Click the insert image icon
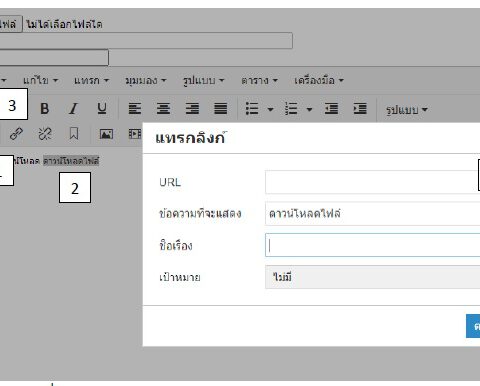480x386 pixels. (106, 134)
